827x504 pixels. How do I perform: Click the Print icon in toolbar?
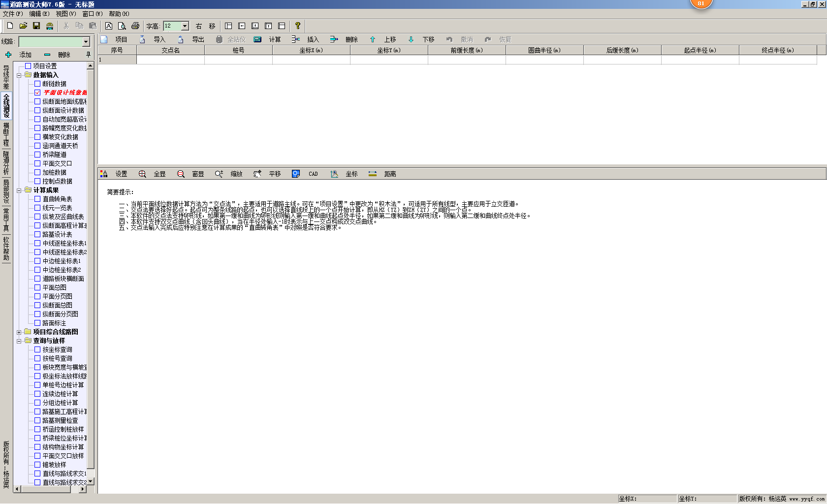(x=135, y=26)
